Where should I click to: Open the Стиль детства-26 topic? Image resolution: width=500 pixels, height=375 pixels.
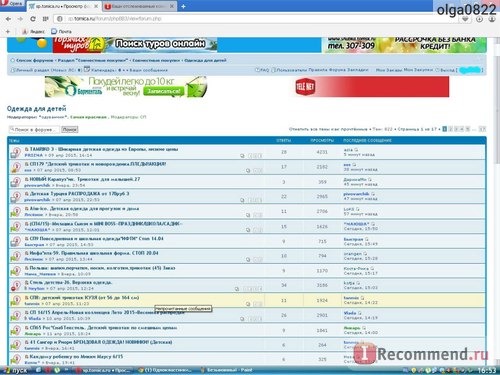point(71,282)
